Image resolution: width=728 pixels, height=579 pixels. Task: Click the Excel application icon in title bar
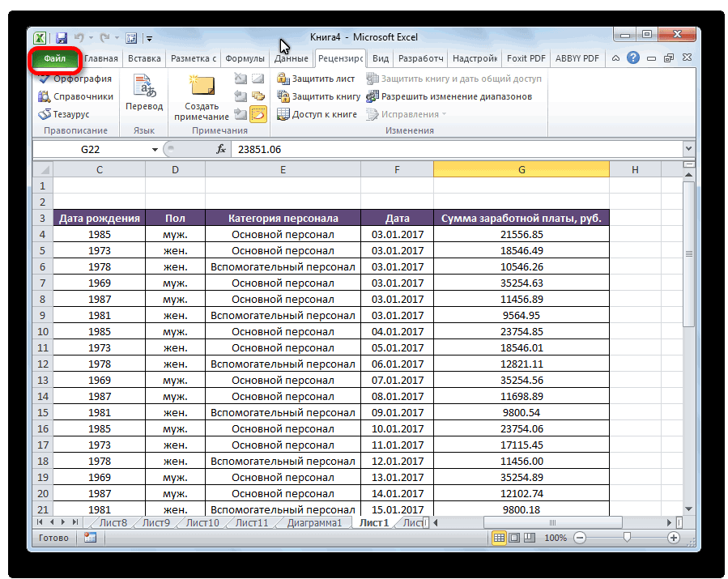click(40, 37)
